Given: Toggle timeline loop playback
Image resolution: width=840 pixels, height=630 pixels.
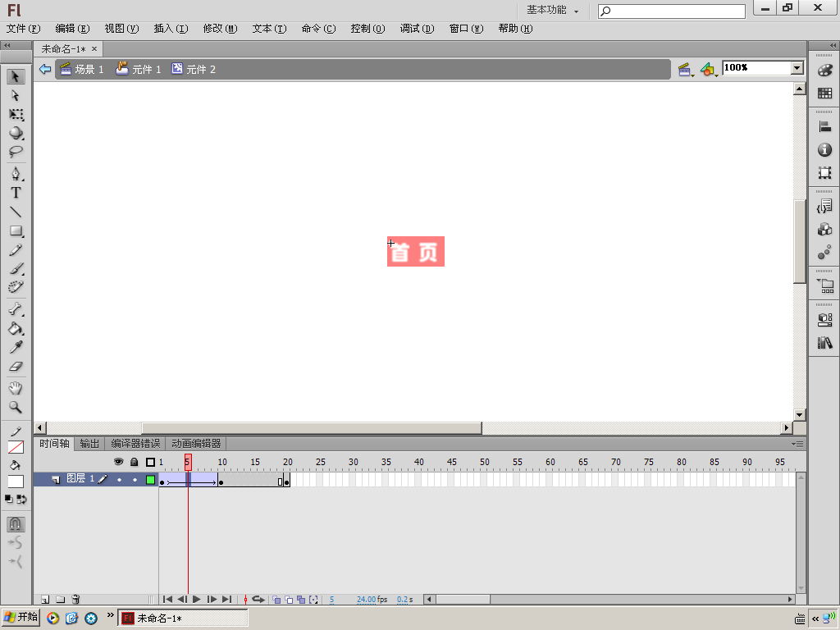Looking at the screenshot, I should (x=258, y=600).
